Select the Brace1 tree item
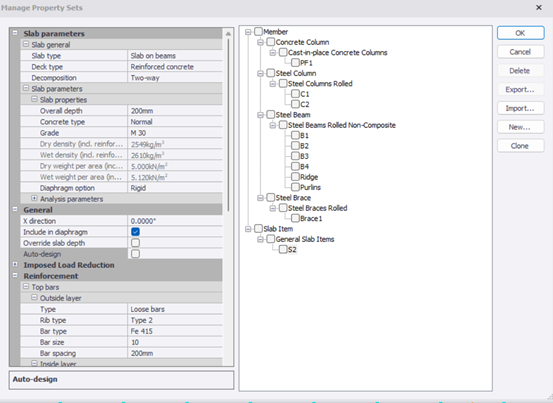Viewport: 553px width, 403px height. 311,219
